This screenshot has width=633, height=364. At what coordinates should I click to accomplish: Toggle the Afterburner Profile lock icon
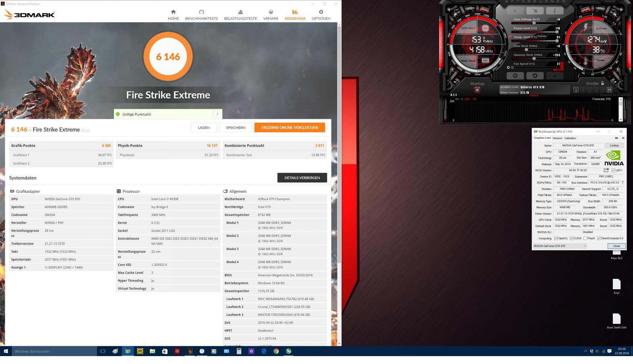[603, 83]
